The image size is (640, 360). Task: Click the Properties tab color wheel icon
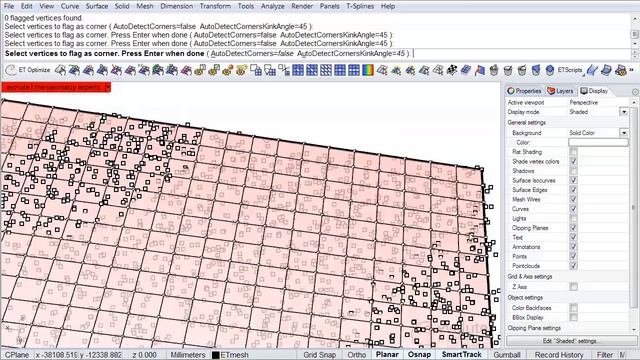point(511,91)
